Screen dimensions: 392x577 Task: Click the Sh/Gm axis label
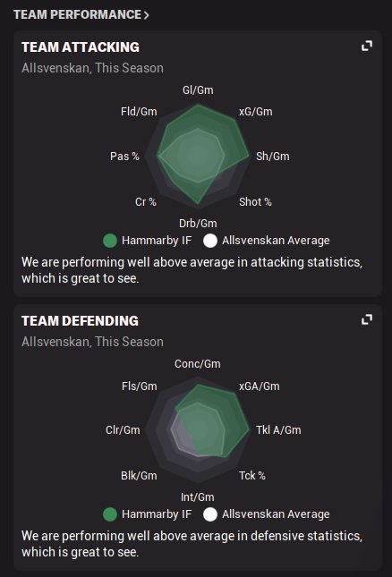point(273,156)
